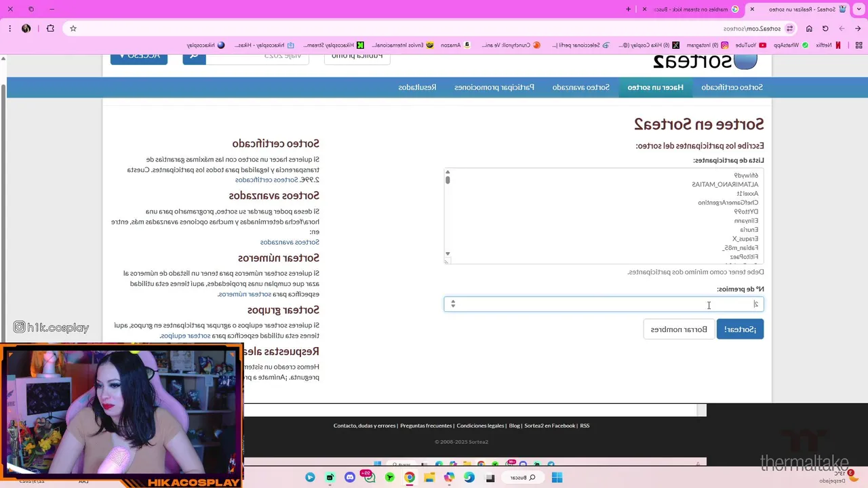Open Contacto, dudas y errores footer link

coord(364,426)
